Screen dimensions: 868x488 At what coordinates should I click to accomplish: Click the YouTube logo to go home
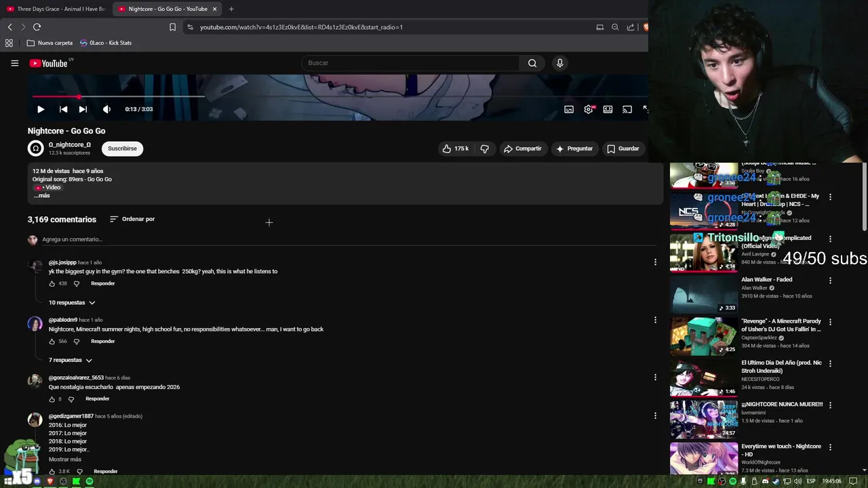click(48, 63)
